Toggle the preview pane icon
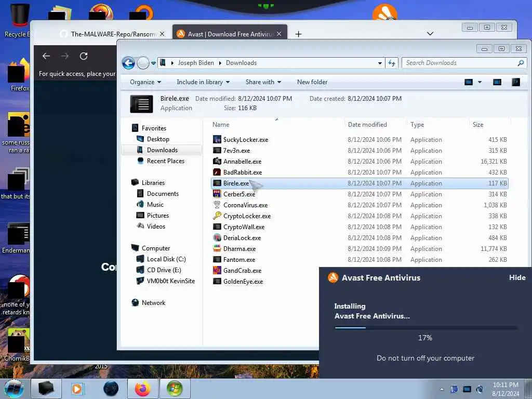Image resolution: width=532 pixels, height=399 pixels. [497, 82]
